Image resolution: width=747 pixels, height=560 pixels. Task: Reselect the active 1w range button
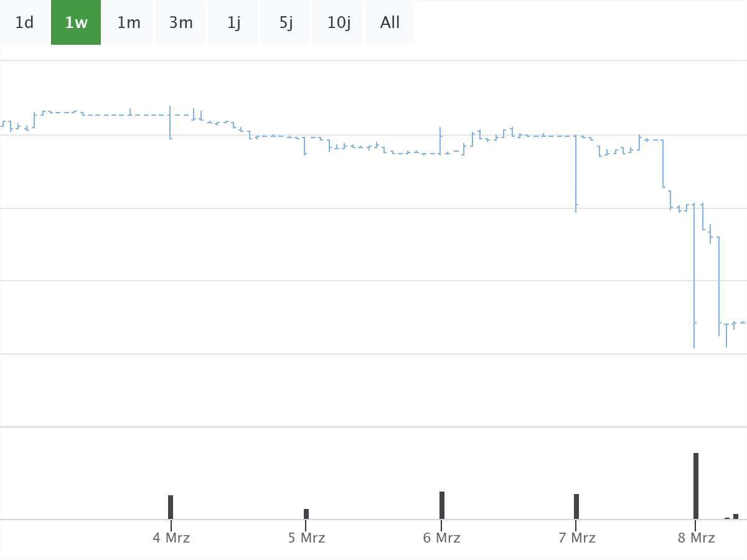pos(76,22)
